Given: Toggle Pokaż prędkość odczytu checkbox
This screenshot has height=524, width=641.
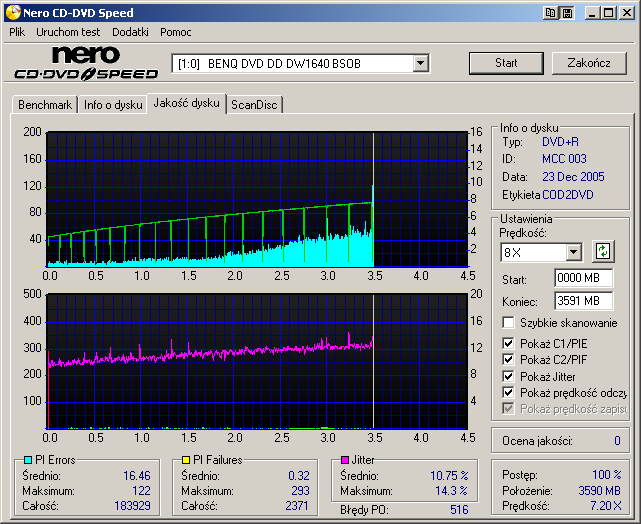Looking at the screenshot, I should 508,393.
